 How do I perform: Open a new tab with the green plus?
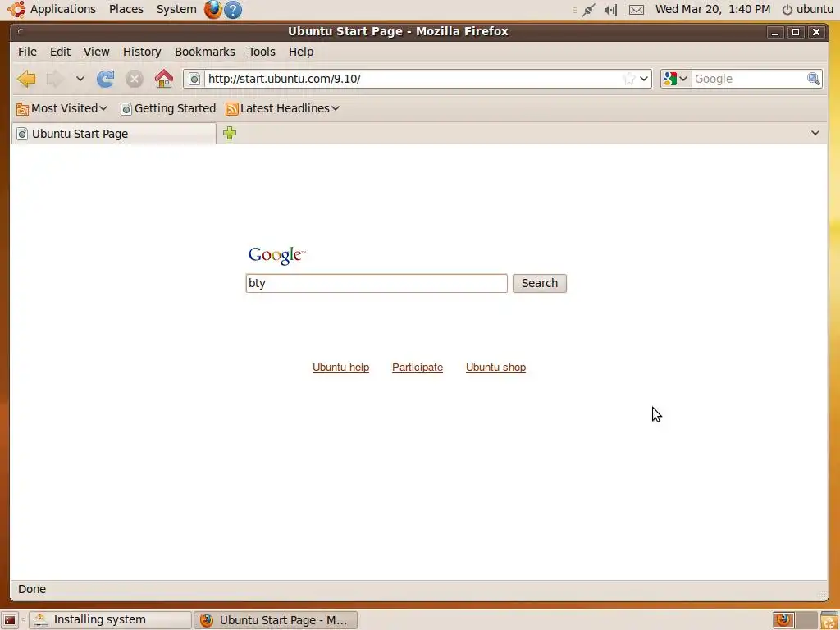click(x=230, y=134)
